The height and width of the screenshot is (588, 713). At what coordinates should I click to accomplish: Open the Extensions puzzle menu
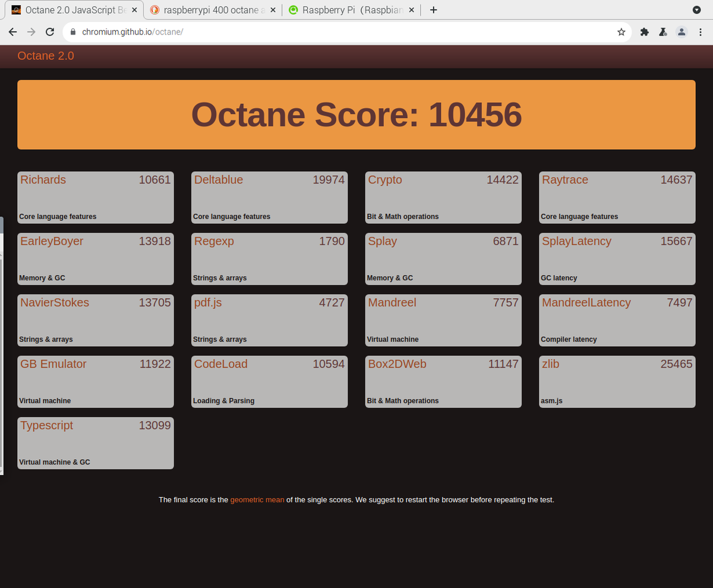tap(645, 32)
